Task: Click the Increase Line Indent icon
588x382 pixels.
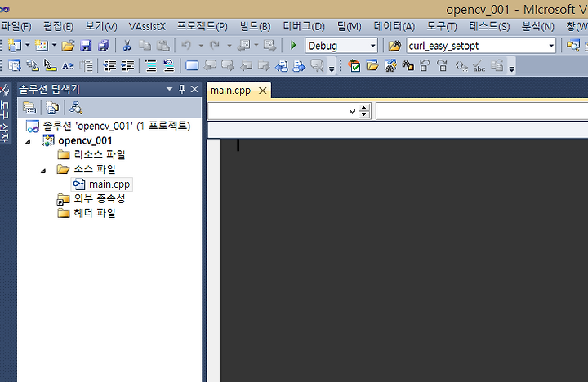Action: click(127, 66)
